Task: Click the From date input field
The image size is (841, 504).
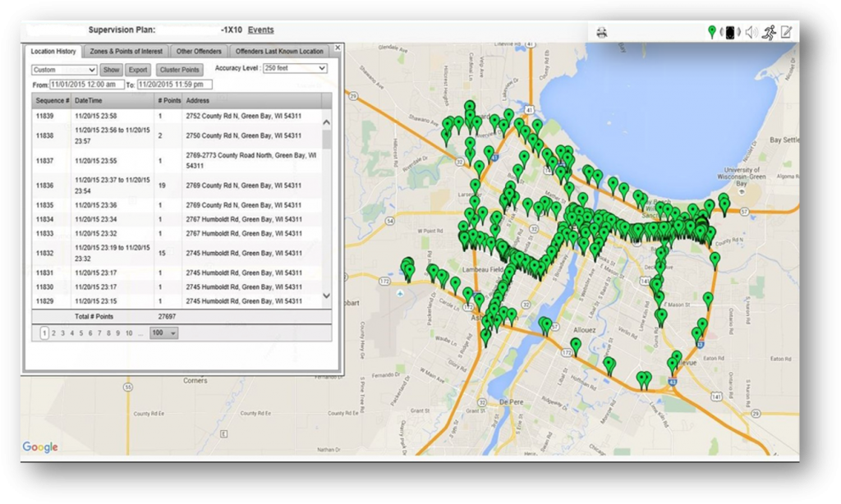Action: [x=87, y=85]
